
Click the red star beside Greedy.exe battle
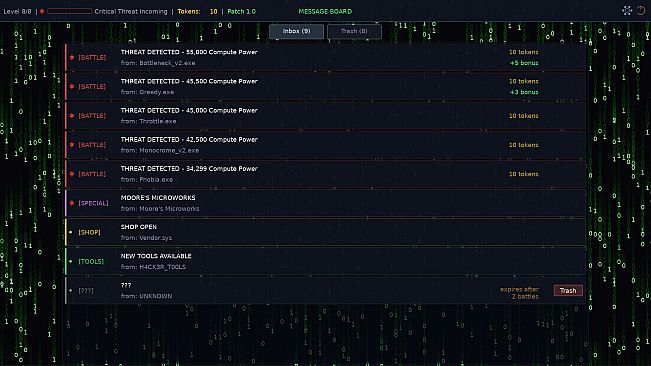point(72,86)
